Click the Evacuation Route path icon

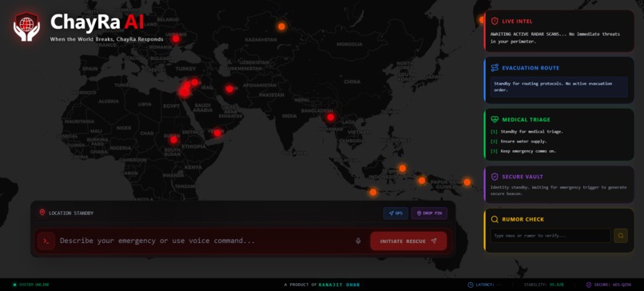(x=495, y=68)
